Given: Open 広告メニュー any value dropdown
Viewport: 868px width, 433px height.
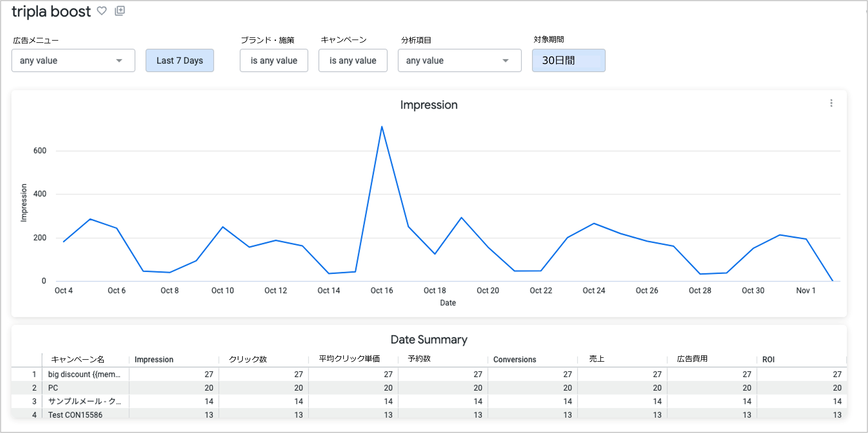Looking at the screenshot, I should (x=73, y=61).
